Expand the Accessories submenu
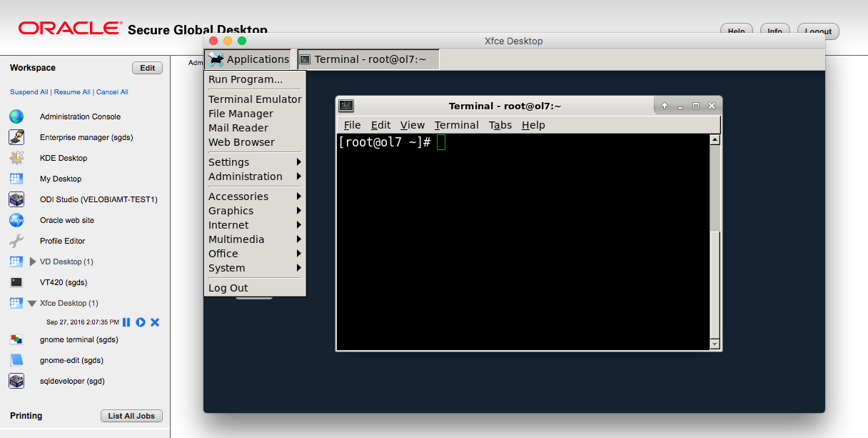This screenshot has width=868, height=438. pyautogui.click(x=255, y=196)
